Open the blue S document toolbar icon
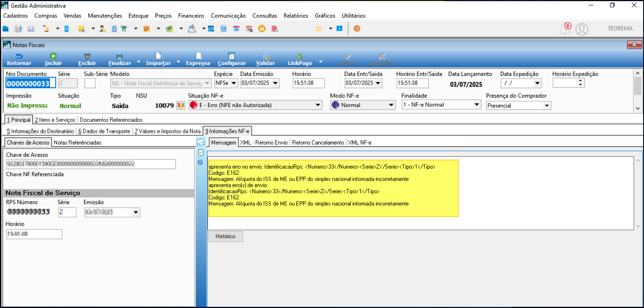 67,29
